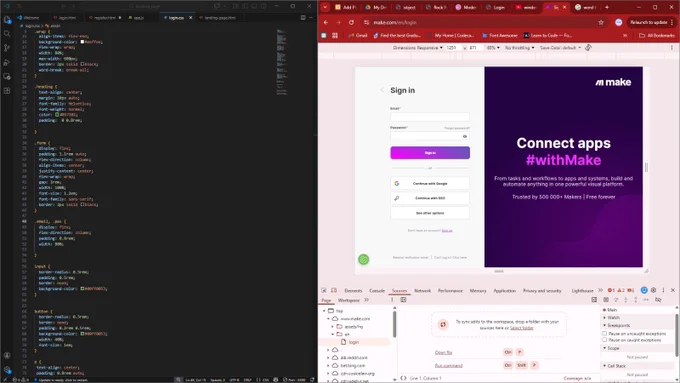This screenshot has height=383, width=680.
Task: Open zoom percentage dropdown in device toolbar
Action: [493, 48]
